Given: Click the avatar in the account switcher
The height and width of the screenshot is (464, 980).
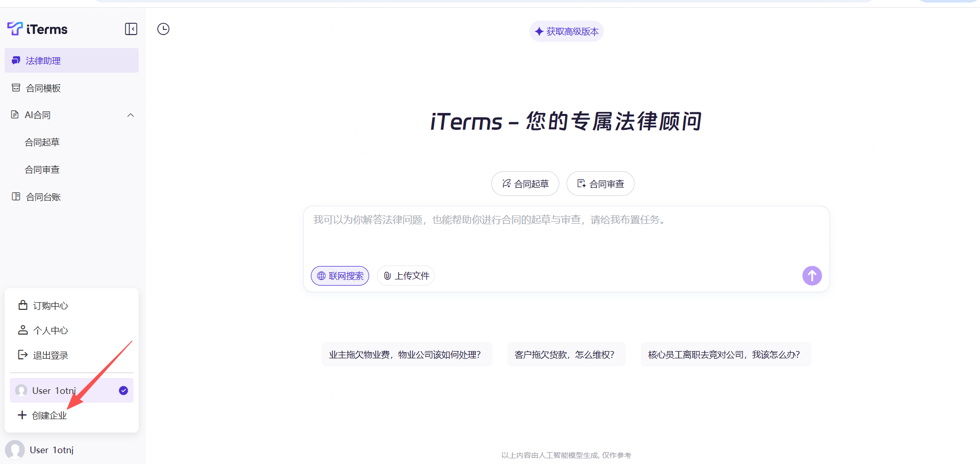Looking at the screenshot, I should pyautogui.click(x=21, y=390).
